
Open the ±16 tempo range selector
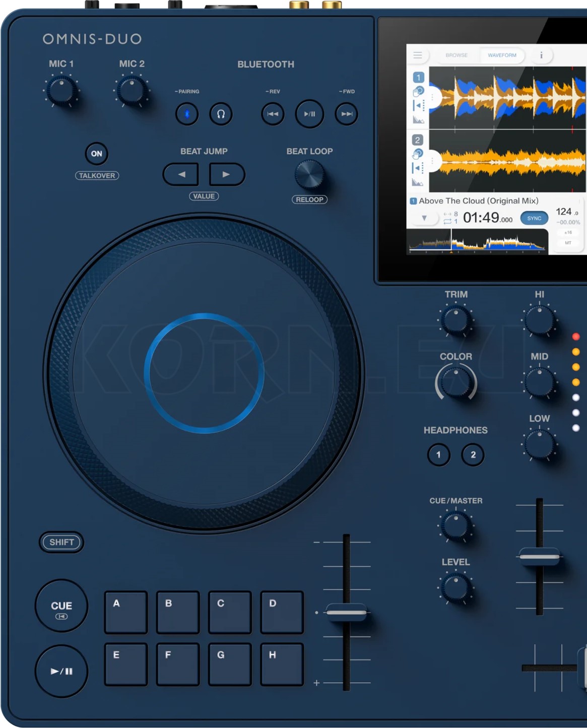(x=567, y=232)
